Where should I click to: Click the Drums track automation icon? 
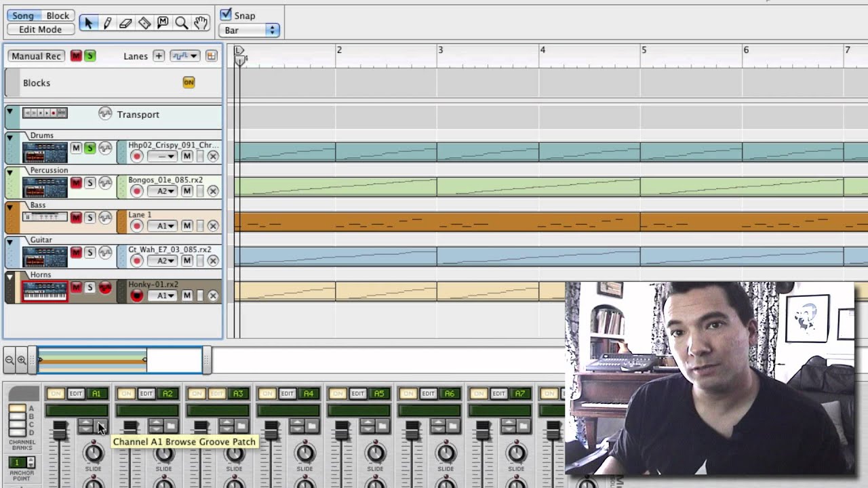(105, 148)
